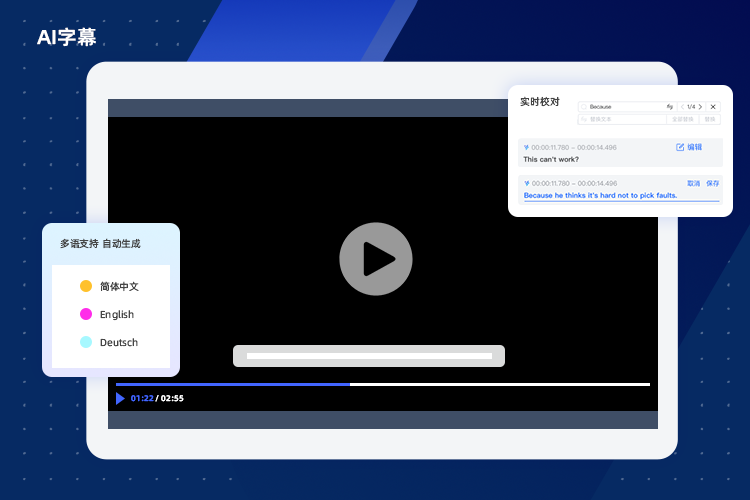750x500 pixels.
Task: Click the 编辑 pencil edit icon
Action: click(x=681, y=147)
